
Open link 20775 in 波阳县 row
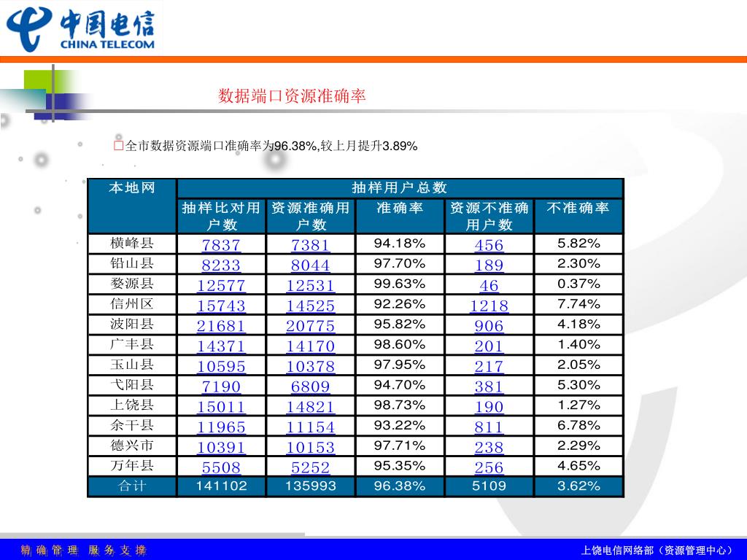click(310, 326)
